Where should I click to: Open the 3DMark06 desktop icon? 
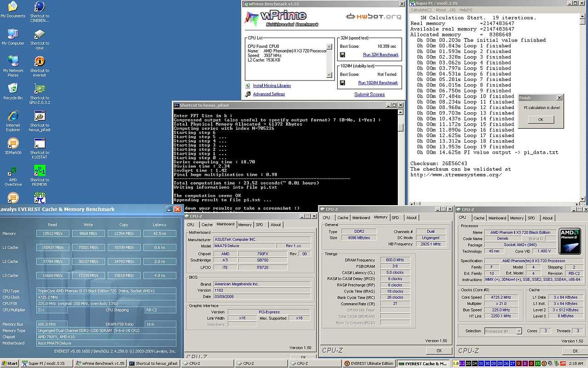[13, 146]
